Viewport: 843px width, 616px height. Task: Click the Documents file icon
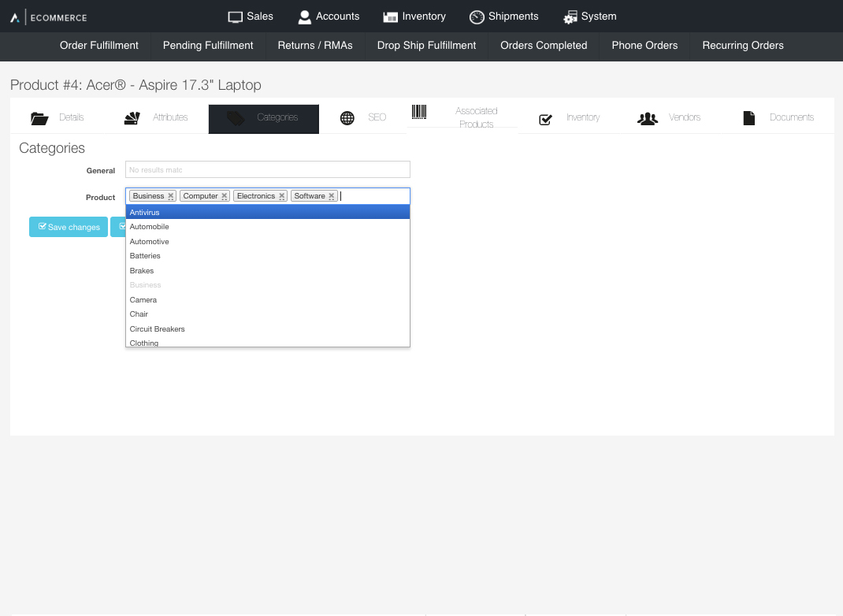pos(749,118)
